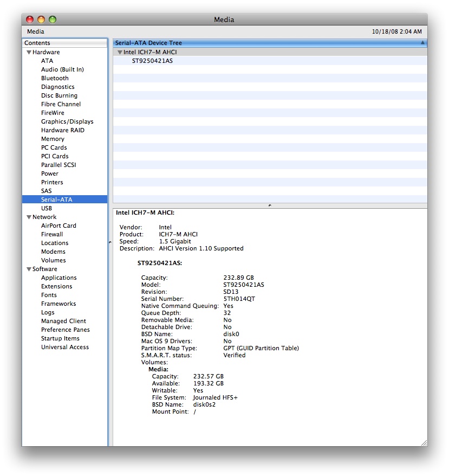Screen dimensions: 449x476
Task: Select AirPort Card under Network
Action: click(x=58, y=226)
